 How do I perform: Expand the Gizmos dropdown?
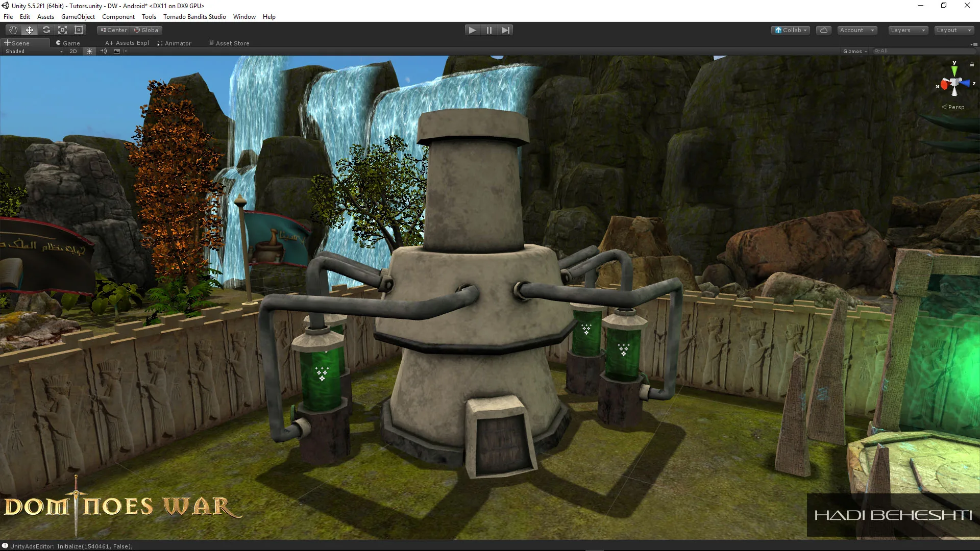tap(855, 51)
